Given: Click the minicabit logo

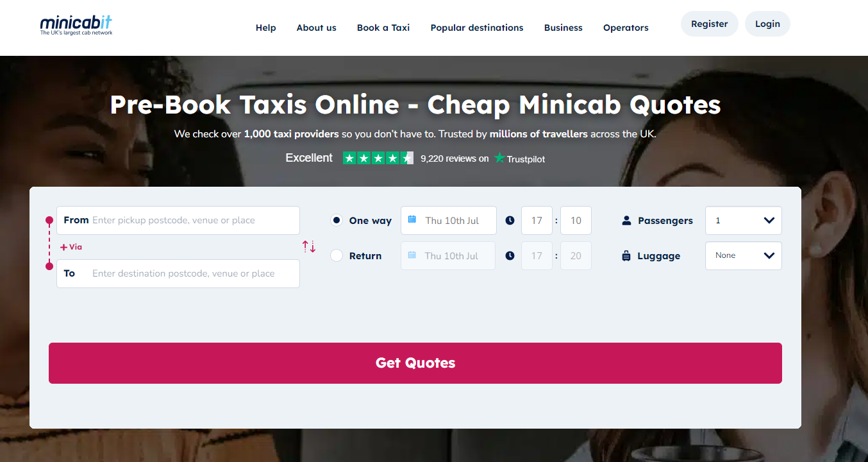Looking at the screenshot, I should [x=76, y=24].
